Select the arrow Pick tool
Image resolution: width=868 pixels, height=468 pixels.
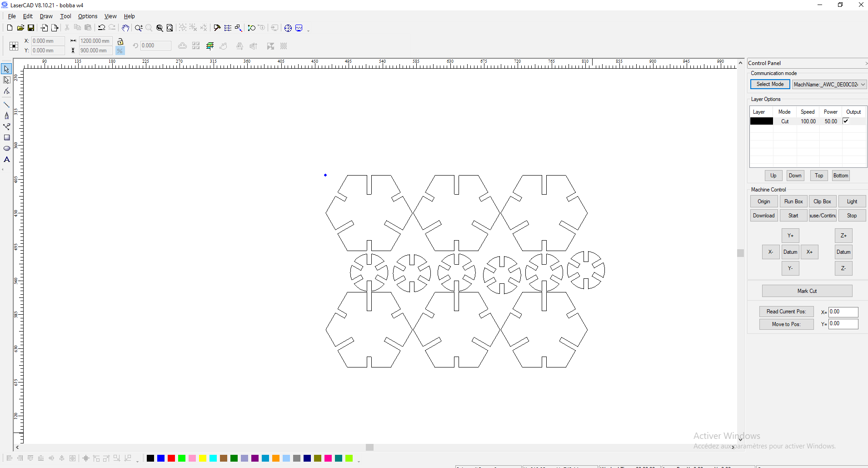click(x=7, y=69)
